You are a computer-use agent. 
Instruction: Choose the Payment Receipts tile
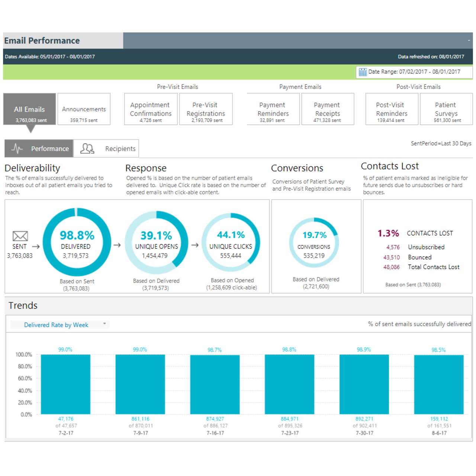tap(327, 109)
